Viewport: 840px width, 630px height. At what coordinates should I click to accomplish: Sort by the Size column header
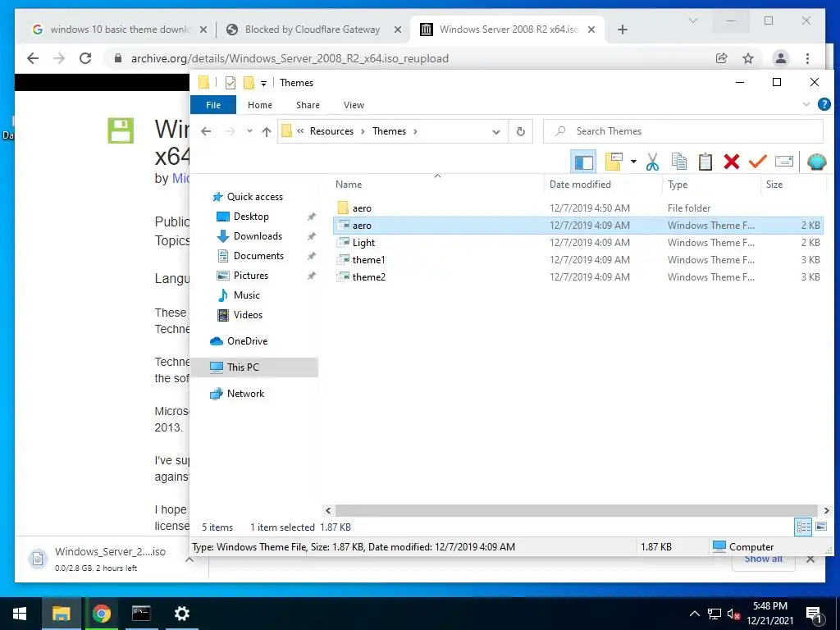774,185
